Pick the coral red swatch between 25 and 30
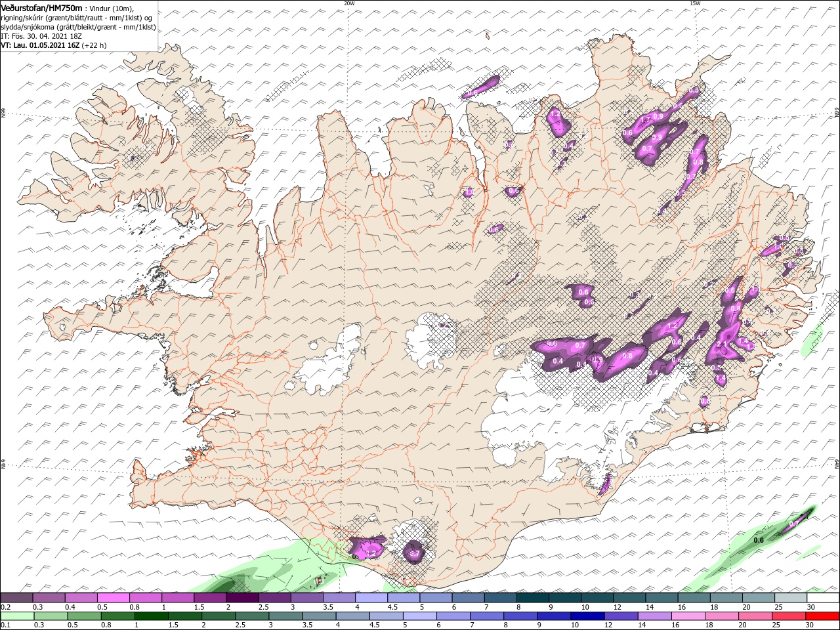Screen dimensions: 840x630 coord(788,616)
